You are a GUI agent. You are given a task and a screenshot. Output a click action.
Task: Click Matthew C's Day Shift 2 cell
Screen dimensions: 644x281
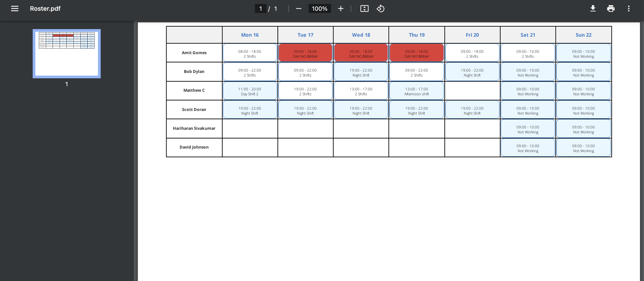click(x=250, y=91)
